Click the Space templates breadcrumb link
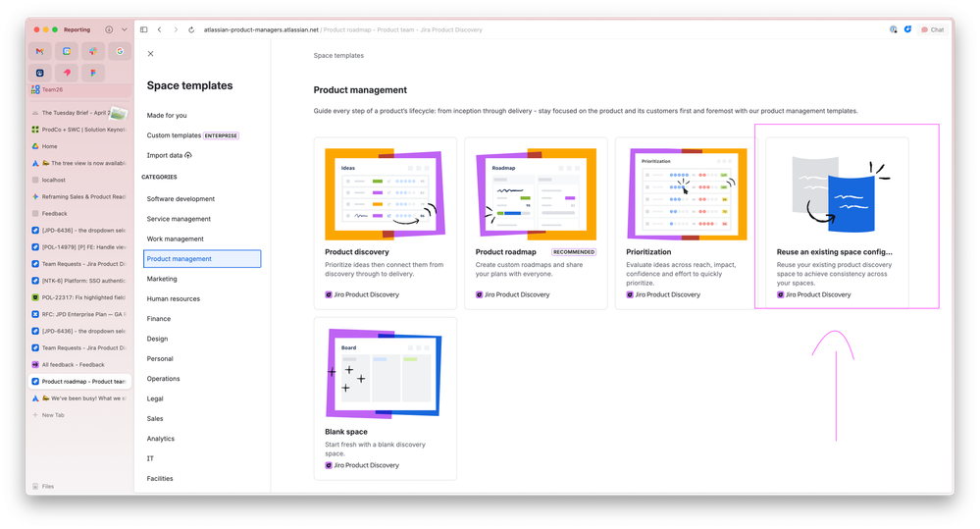 [338, 56]
